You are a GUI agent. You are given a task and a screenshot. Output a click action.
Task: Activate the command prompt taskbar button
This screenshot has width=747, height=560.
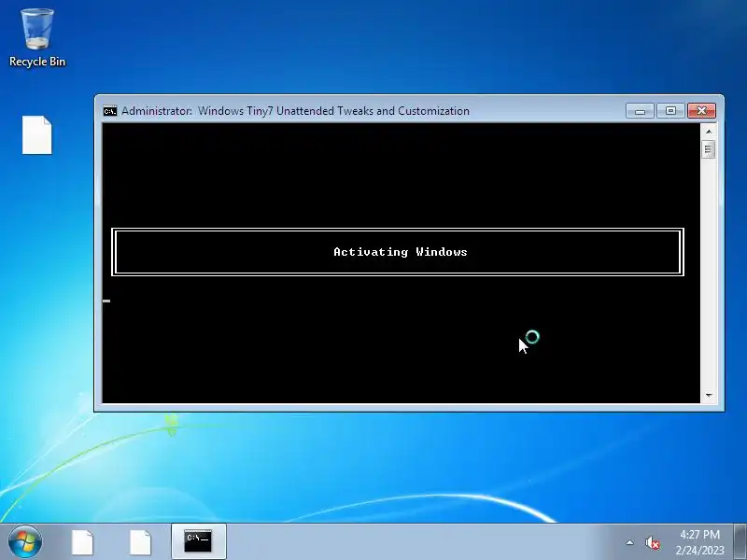pyautogui.click(x=198, y=542)
